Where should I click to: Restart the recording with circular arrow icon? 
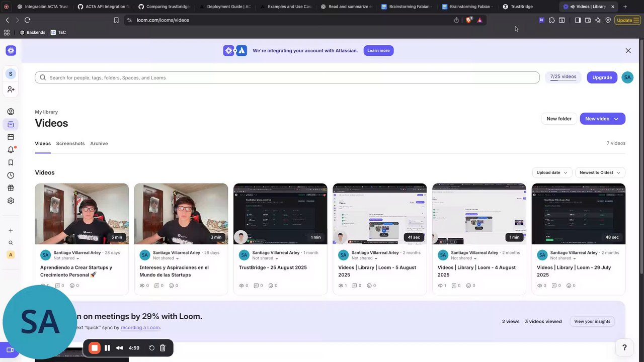tap(151, 348)
